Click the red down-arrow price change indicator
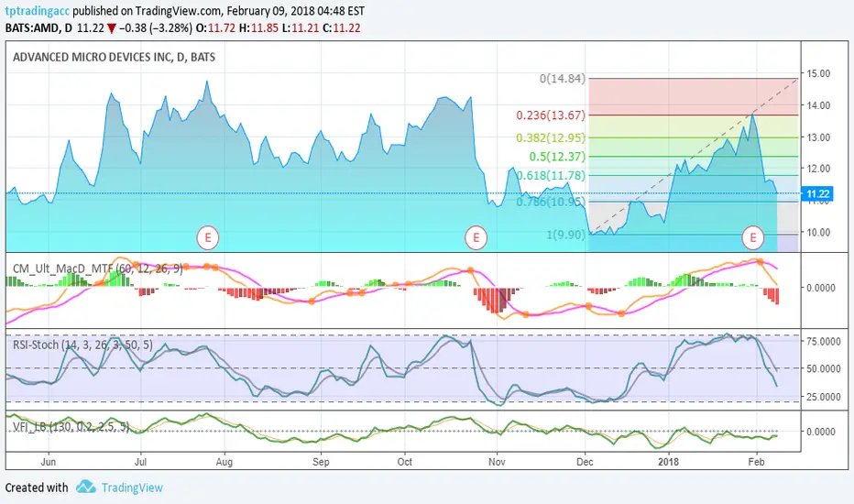This screenshot has width=854, height=504. [x=112, y=29]
